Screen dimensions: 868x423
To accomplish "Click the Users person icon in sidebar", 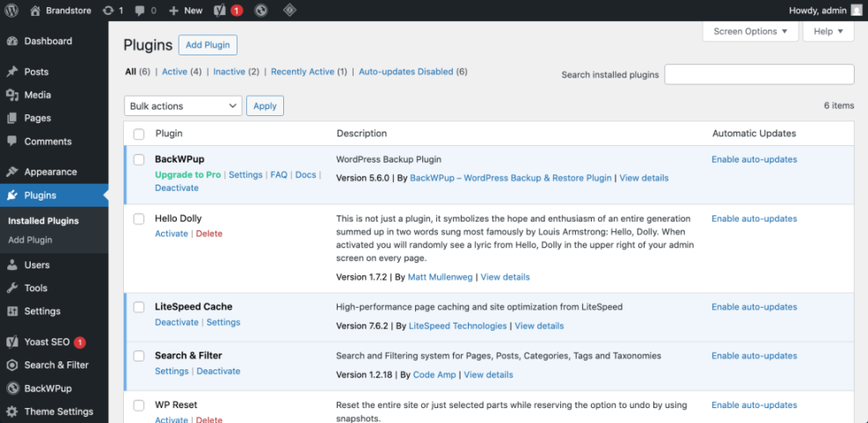I will pyautogui.click(x=12, y=265).
